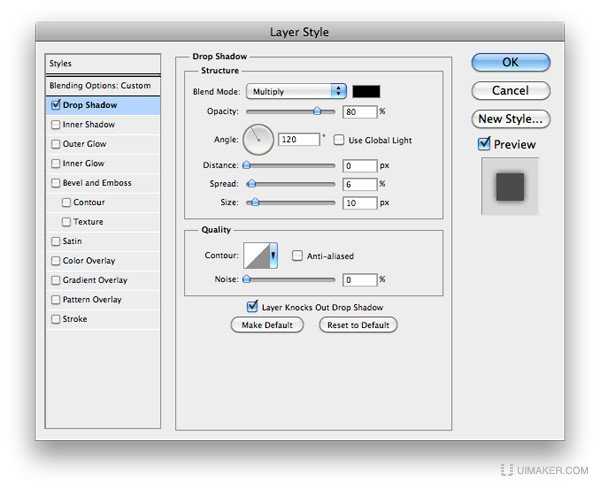Viewport: 600px width, 489px height.
Task: Toggle the Preview checkbox
Action: tap(484, 144)
